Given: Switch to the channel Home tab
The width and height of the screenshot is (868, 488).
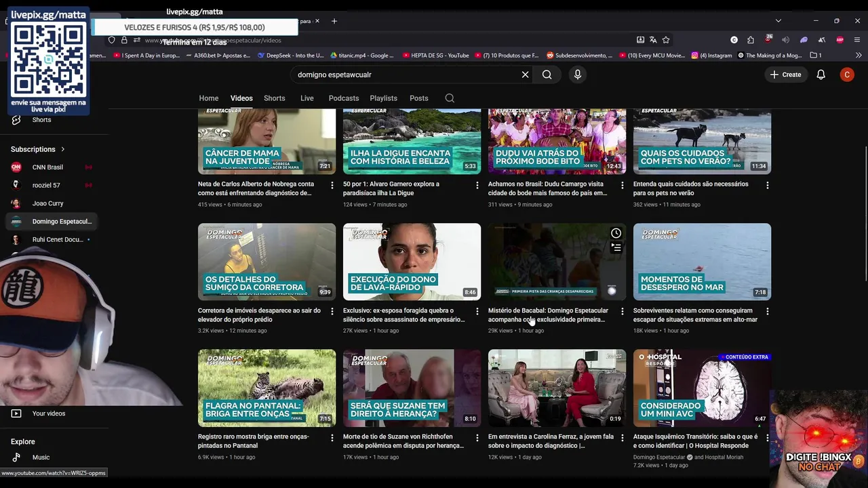Looking at the screenshot, I should pyautogui.click(x=209, y=98).
